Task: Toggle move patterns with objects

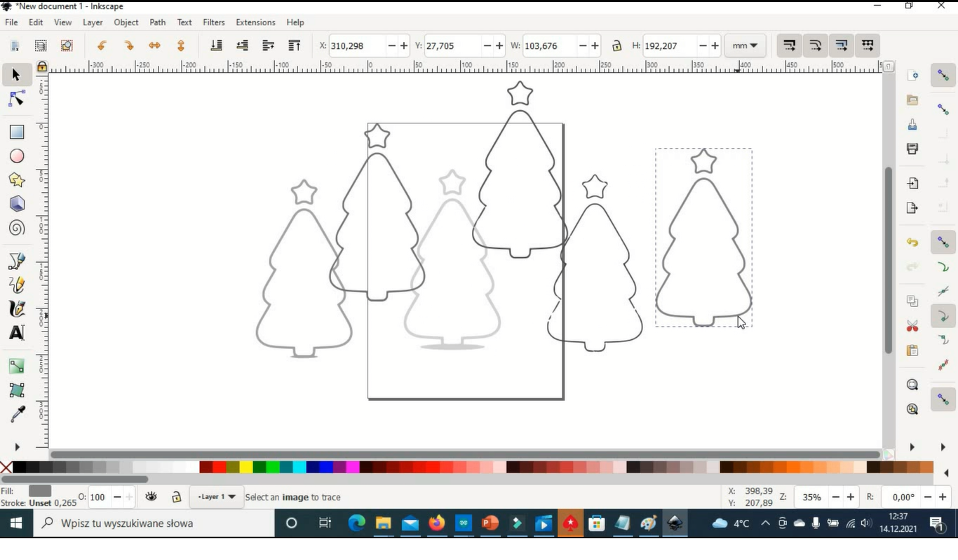Action: [868, 46]
